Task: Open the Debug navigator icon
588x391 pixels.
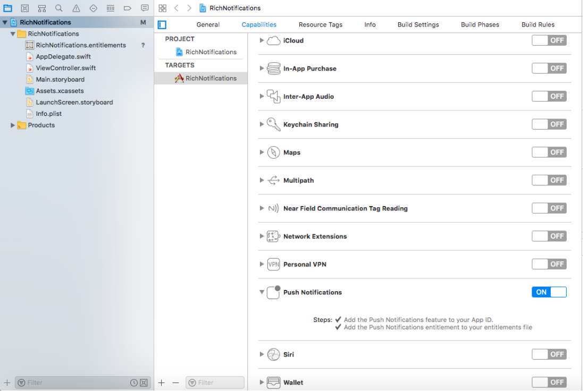Action: 110,7
